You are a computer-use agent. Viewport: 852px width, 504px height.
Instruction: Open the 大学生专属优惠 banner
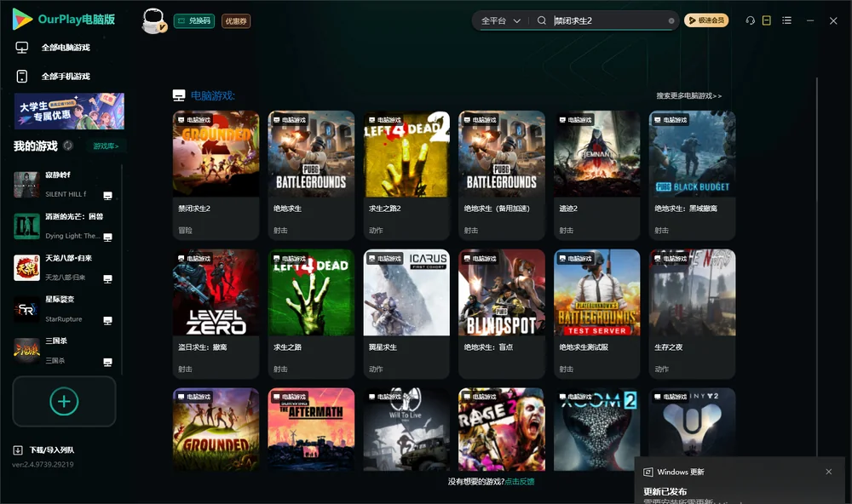point(70,111)
